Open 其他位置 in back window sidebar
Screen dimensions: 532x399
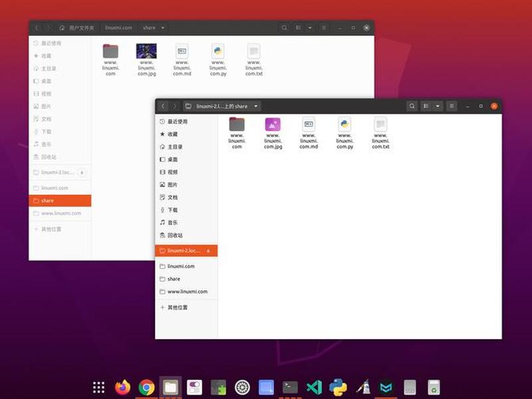pos(60,229)
